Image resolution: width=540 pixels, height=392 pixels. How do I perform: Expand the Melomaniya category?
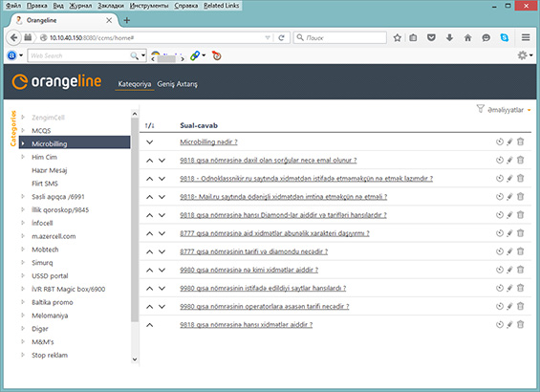pos(23,316)
